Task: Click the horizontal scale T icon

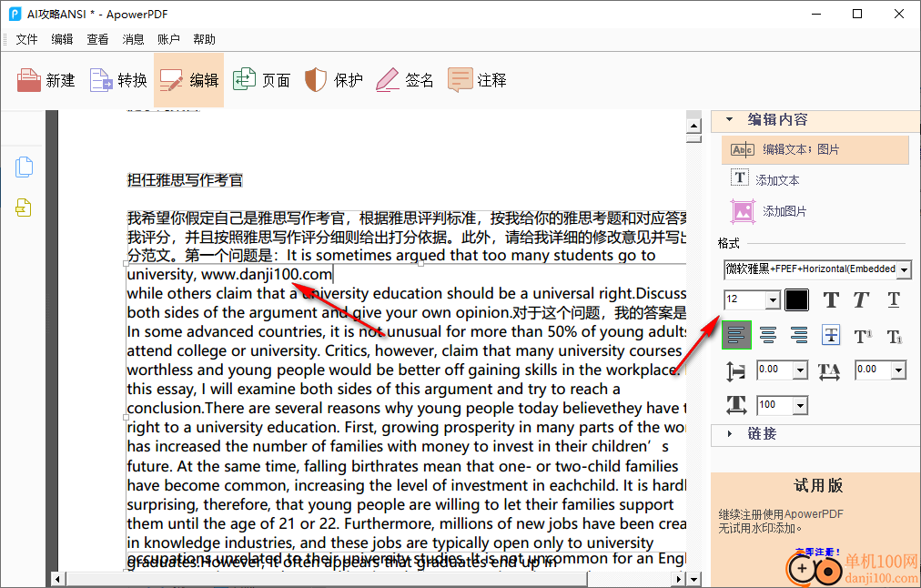Action: (x=736, y=405)
